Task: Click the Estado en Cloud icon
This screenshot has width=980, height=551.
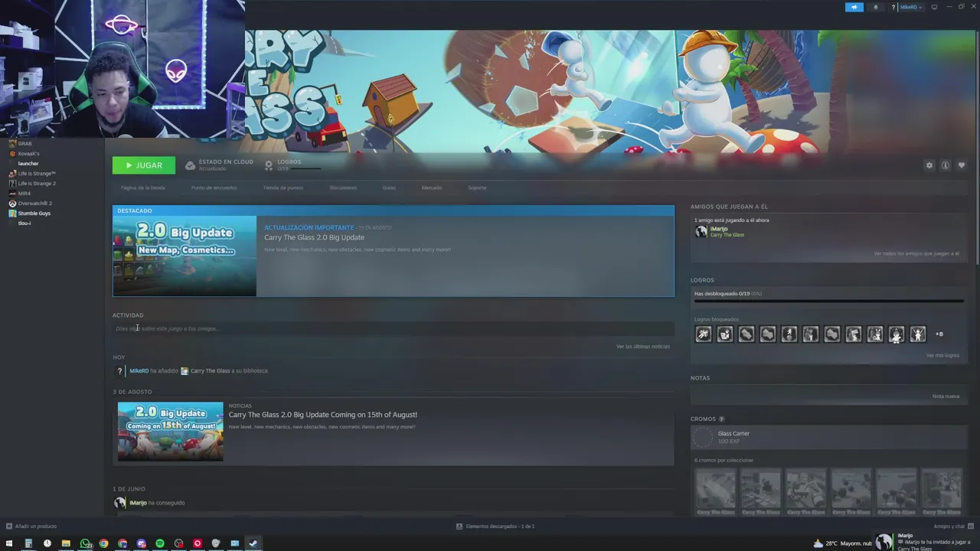Action: [x=190, y=165]
